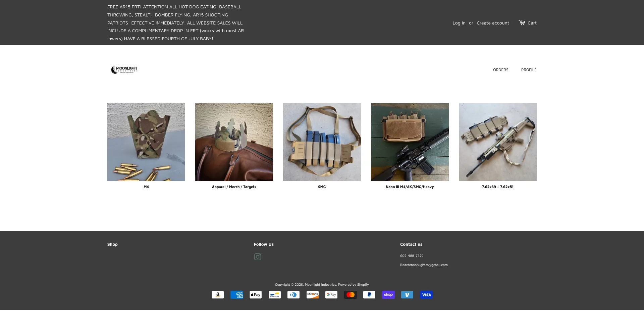Click the Venmo payment icon
The height and width of the screenshot is (333, 644).
coord(407,295)
